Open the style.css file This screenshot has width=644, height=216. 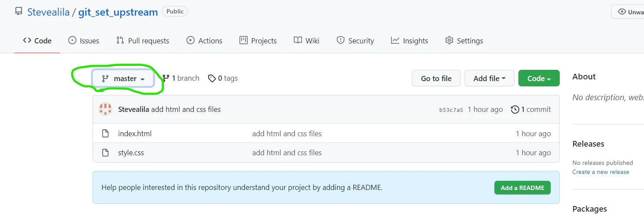[131, 153]
